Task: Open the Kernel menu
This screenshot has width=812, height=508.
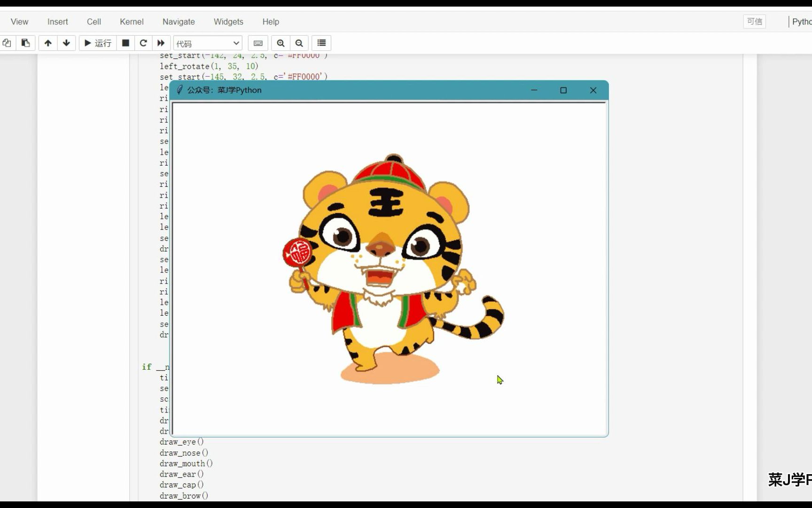Action: click(x=132, y=22)
